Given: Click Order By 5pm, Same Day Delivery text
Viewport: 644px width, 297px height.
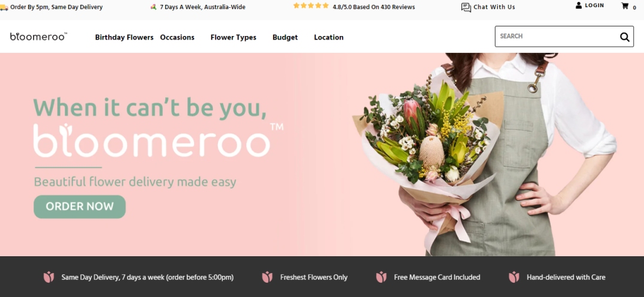Looking at the screenshot, I should pyautogui.click(x=56, y=7).
